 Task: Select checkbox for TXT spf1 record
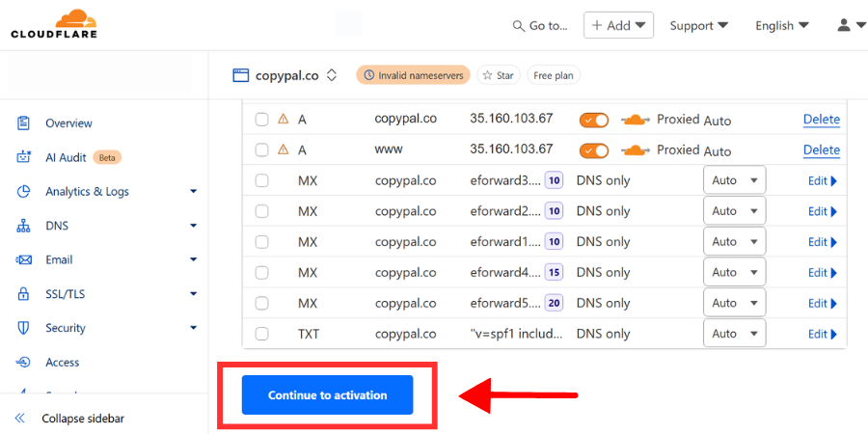(261, 334)
